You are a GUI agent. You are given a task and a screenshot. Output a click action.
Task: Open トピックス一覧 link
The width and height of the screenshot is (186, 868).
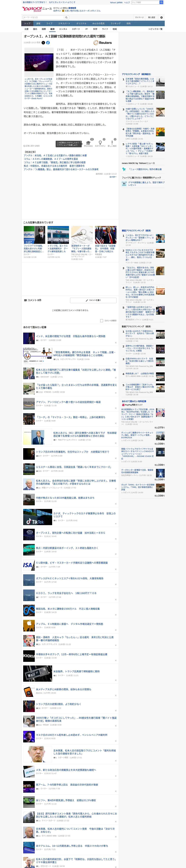coord(155,29)
